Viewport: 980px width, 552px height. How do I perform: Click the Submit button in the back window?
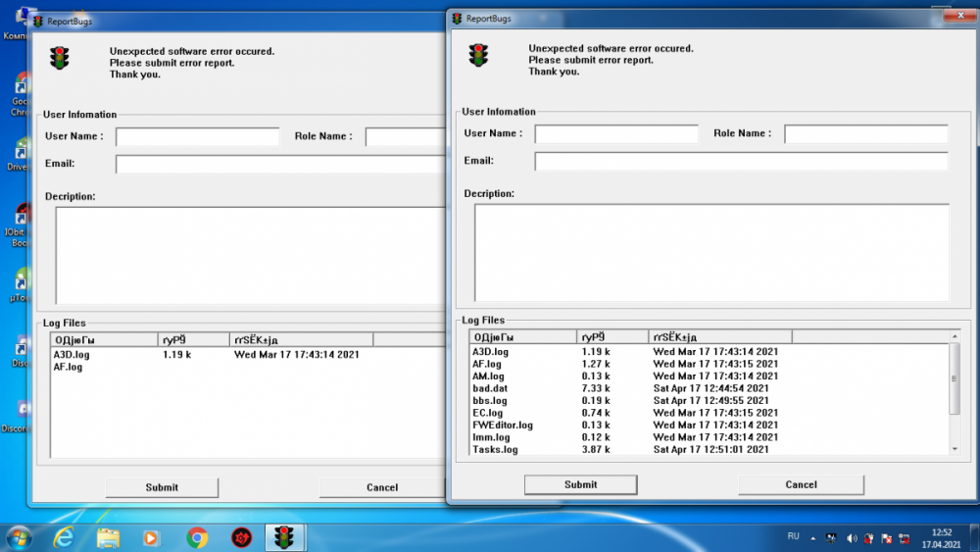point(162,487)
